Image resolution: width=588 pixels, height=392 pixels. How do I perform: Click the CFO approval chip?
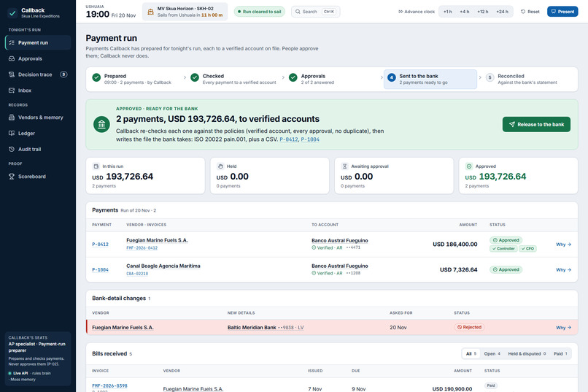[x=527, y=248]
